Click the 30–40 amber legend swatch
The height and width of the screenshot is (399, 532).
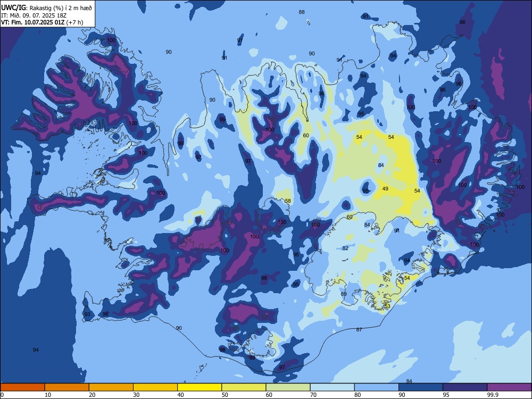coord(155,387)
